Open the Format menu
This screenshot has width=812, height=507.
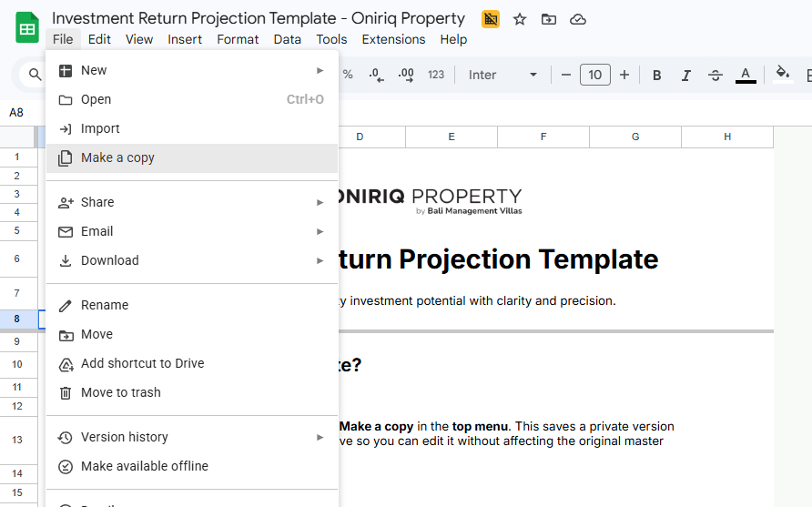tap(238, 39)
